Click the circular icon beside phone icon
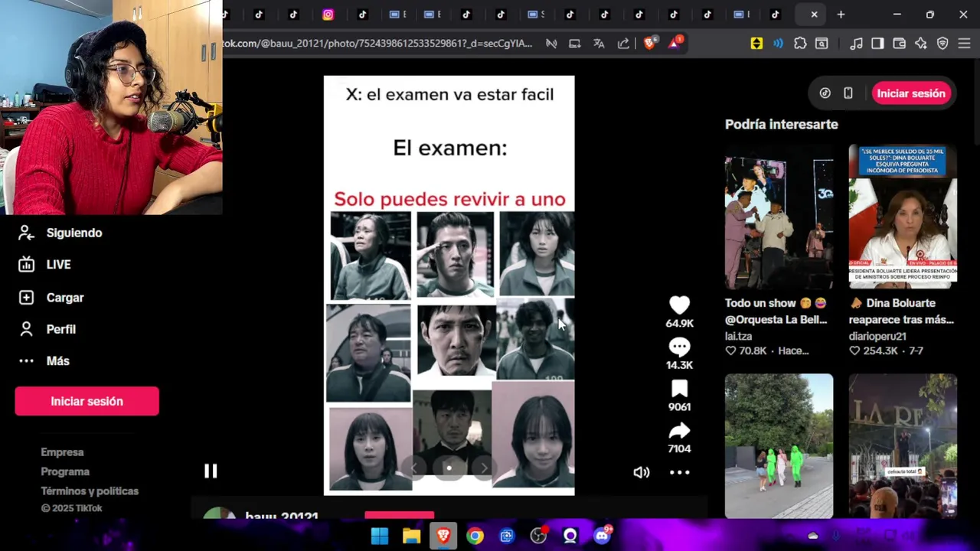This screenshot has width=980, height=551. tap(825, 93)
